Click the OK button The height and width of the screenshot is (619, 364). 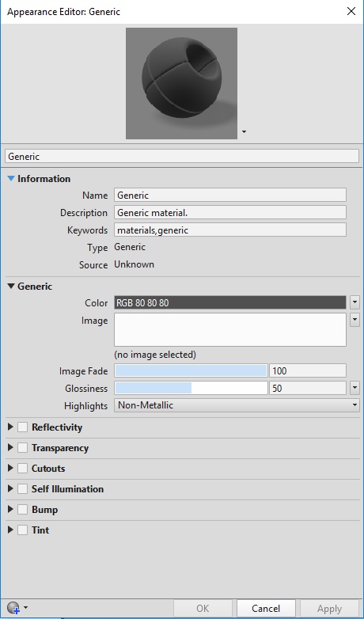(203, 609)
